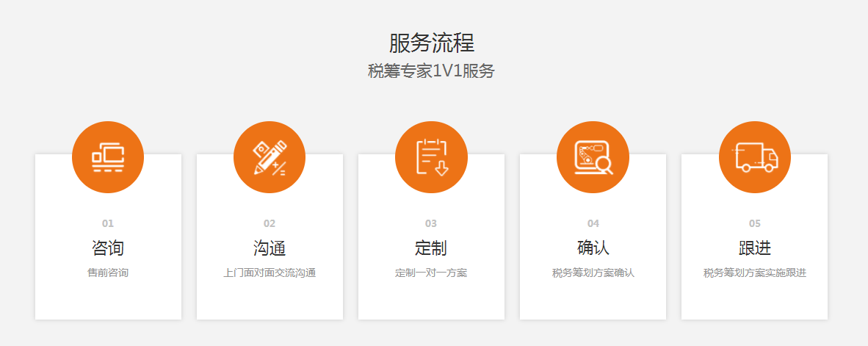
Task: Click step number 03 label
Action: point(431,223)
